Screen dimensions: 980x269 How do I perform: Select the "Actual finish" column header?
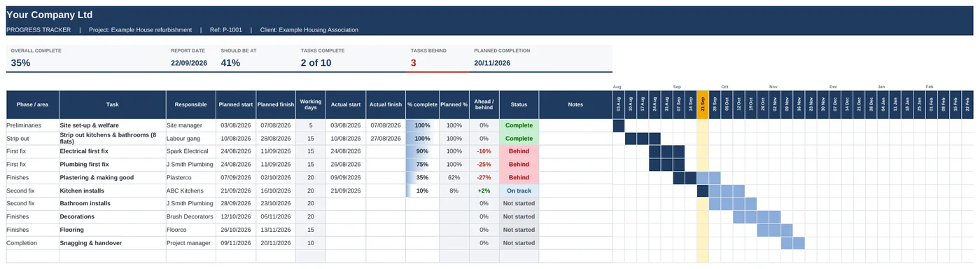(386, 104)
